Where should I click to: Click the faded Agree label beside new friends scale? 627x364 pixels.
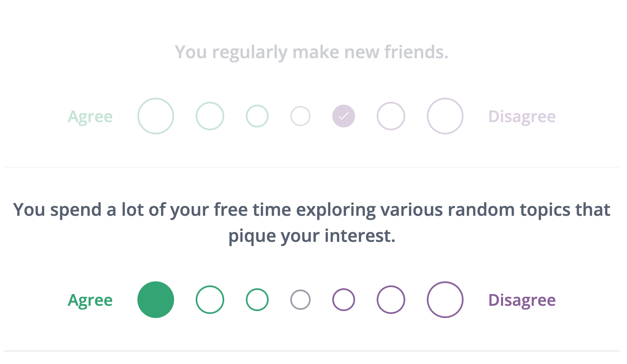pos(90,116)
